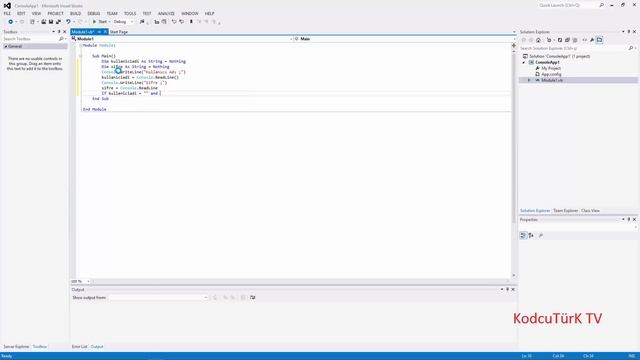Click the New Project toolbar icon
Screen dimensions: 640x360
coord(32,22)
